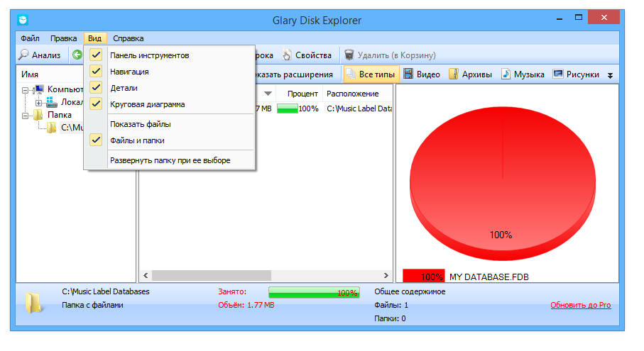The image size is (644, 351).
Task: Click the trash bin delete icon
Action: tap(349, 55)
